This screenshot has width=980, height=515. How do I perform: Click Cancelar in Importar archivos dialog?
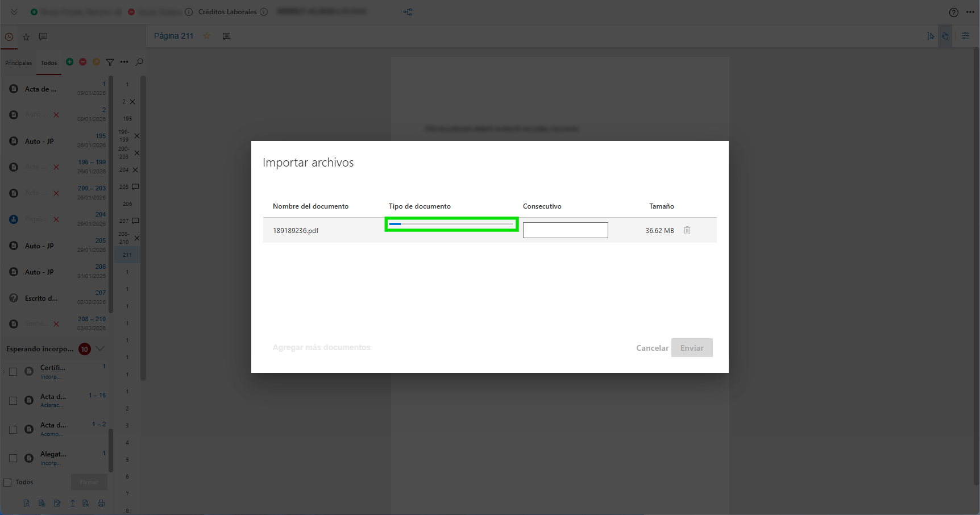pyautogui.click(x=652, y=348)
